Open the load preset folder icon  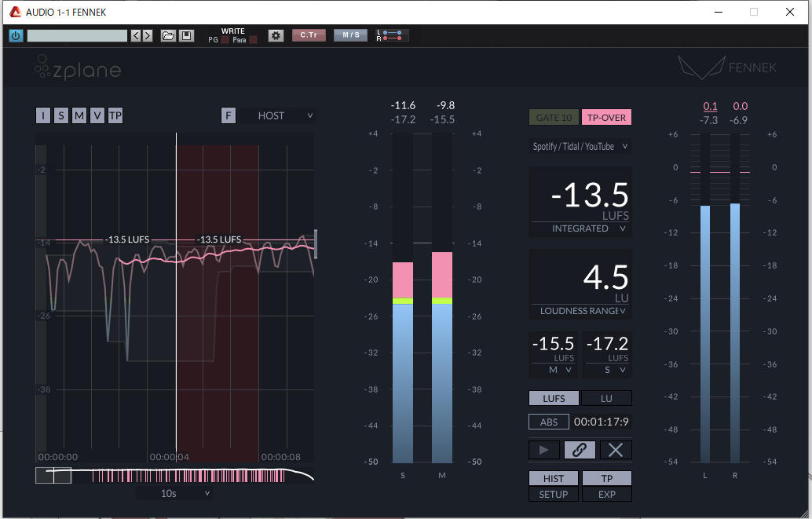[x=168, y=35]
